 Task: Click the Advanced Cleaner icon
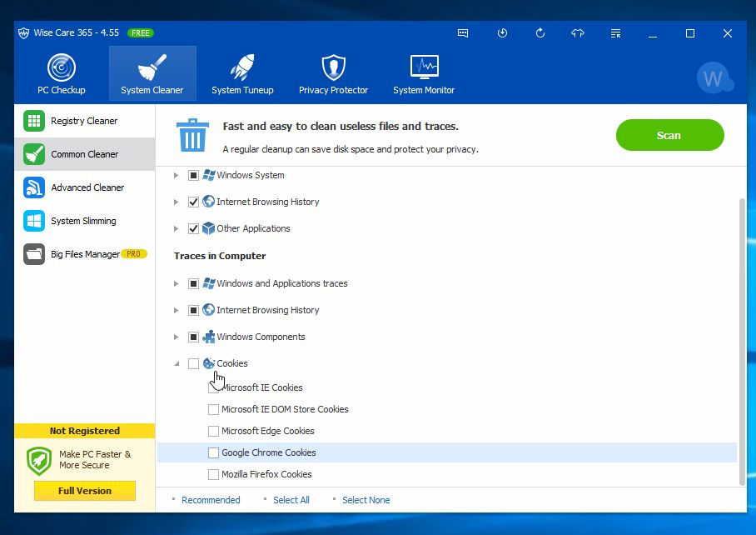[x=34, y=187]
